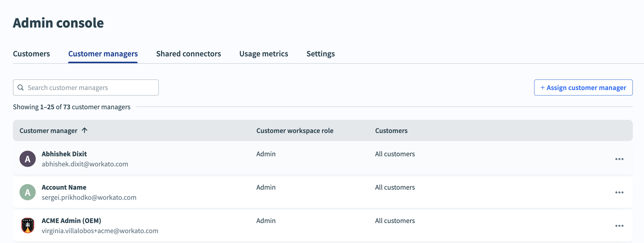Click email abhishek.dixit@workato.com
The width and height of the screenshot is (644, 243).
85,164
